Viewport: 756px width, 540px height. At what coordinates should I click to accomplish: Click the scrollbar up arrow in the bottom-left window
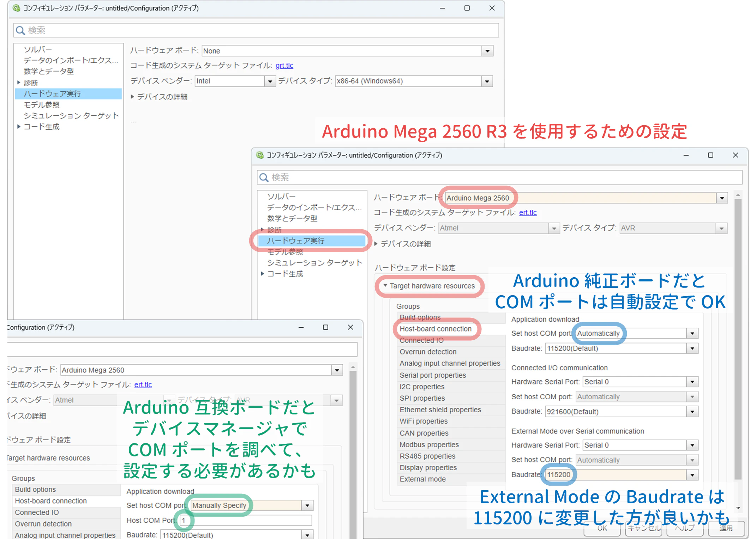[353, 367]
